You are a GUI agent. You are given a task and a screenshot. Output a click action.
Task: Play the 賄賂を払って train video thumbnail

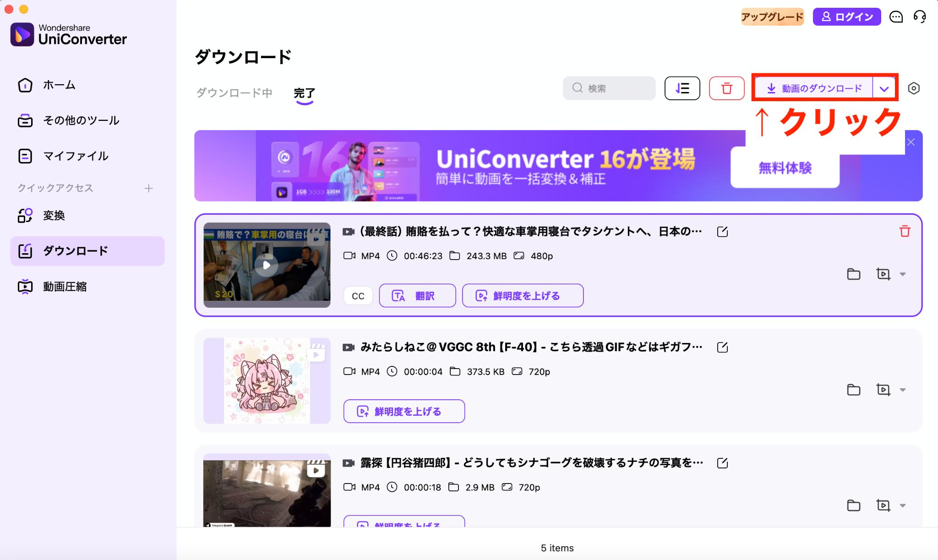pos(267,265)
